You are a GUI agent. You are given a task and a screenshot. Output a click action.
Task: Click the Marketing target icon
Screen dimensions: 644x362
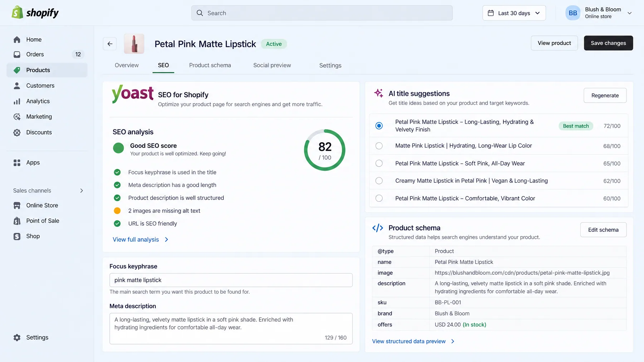pos(17,117)
